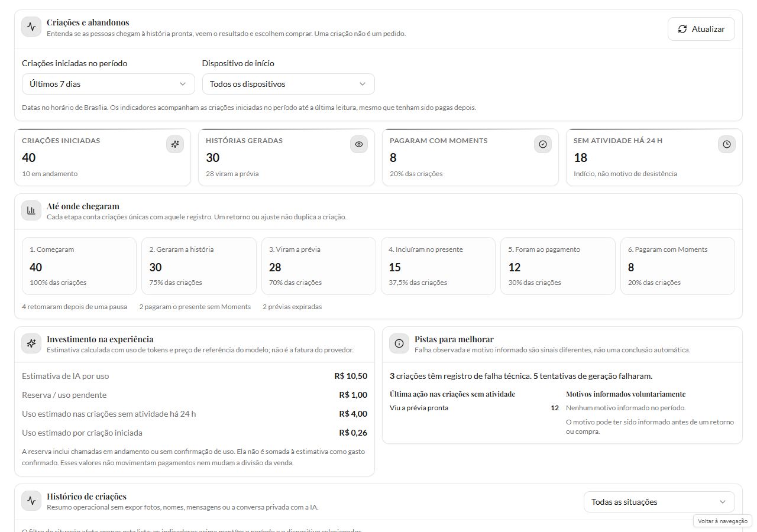Viewport: 757px width, 532px height.
Task: Select the 3. Viram a prévia card
Action: click(319, 266)
